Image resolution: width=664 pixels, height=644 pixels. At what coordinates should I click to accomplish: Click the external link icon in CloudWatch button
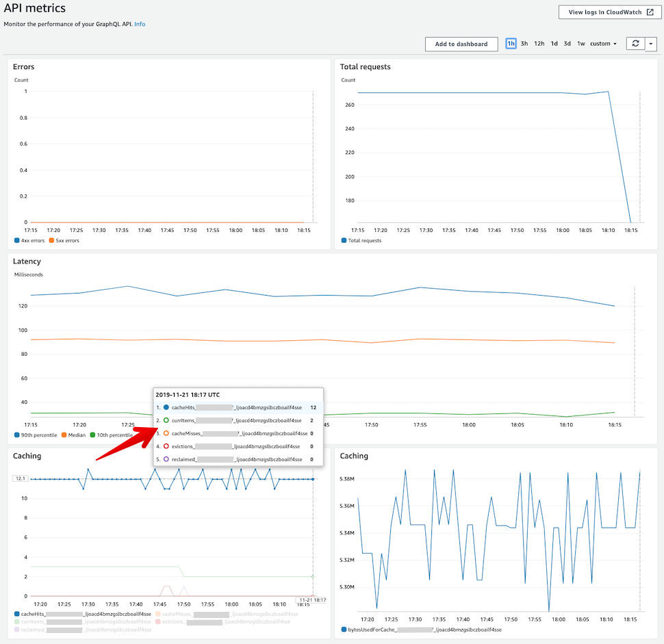[650, 12]
